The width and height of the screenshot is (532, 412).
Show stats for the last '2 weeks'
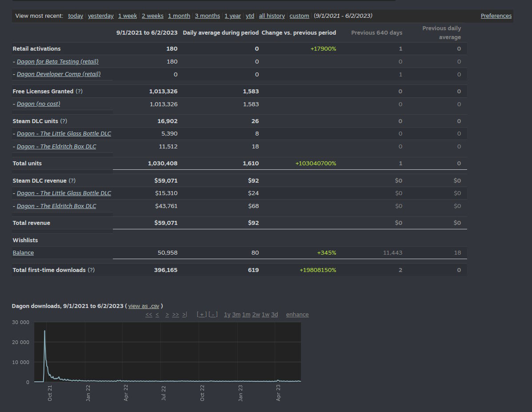pyautogui.click(x=152, y=16)
